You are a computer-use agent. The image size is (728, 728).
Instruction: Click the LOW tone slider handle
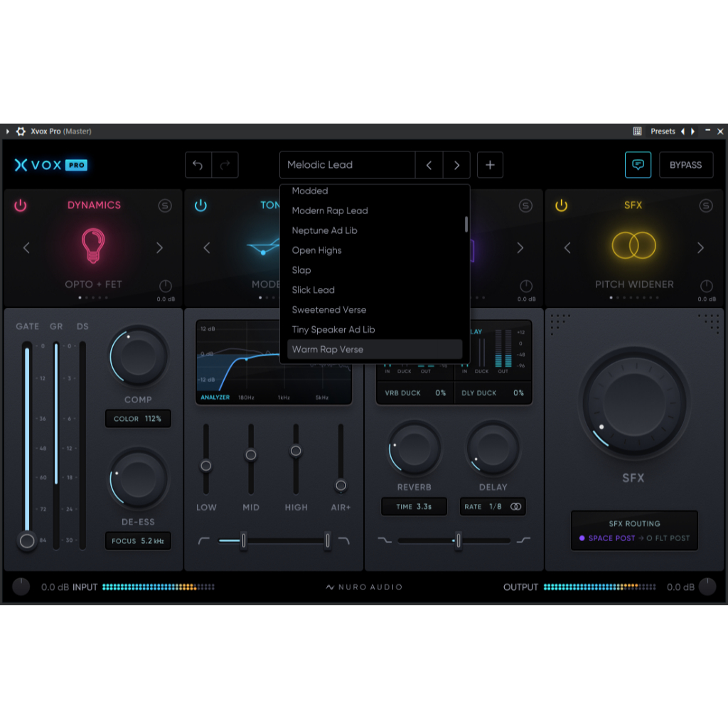(x=205, y=466)
